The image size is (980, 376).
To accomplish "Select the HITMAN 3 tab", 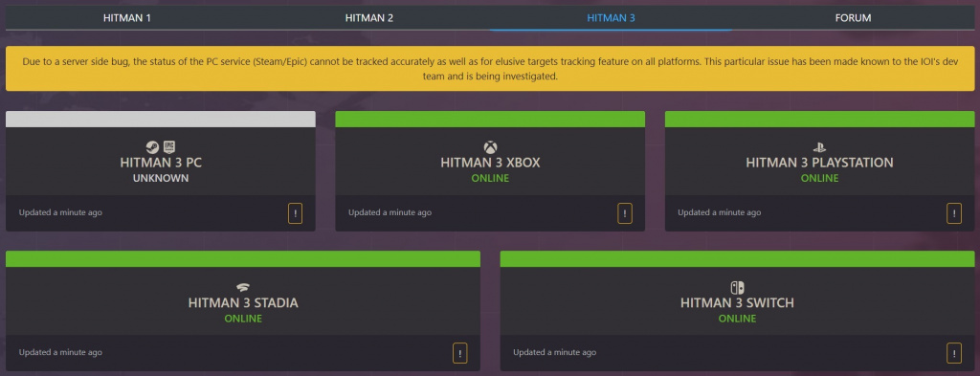I will [611, 18].
